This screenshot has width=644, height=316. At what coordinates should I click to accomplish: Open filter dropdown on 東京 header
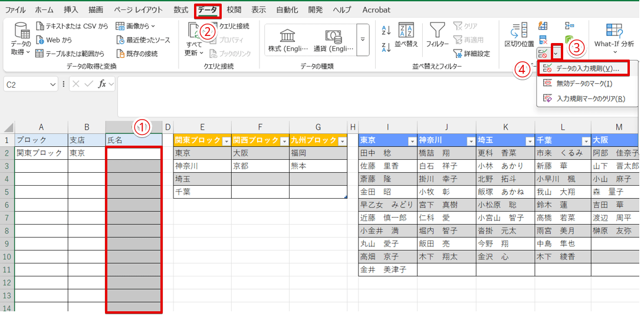(412, 140)
